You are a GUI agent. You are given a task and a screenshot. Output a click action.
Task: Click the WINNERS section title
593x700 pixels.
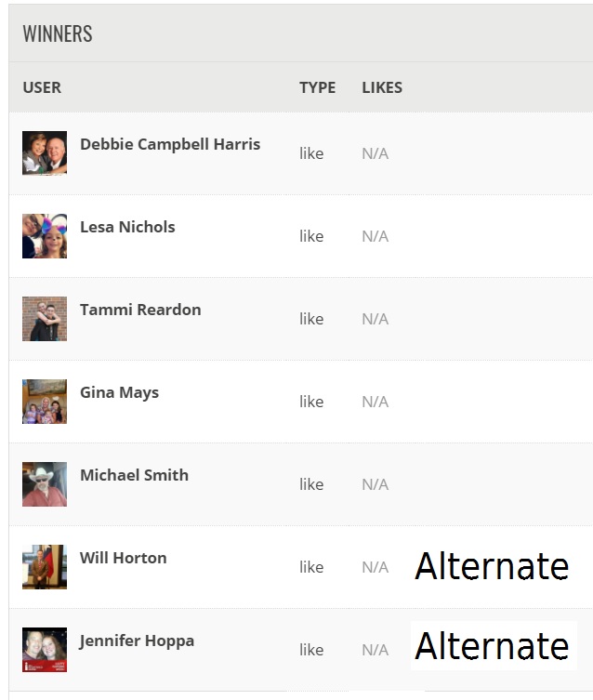58,33
